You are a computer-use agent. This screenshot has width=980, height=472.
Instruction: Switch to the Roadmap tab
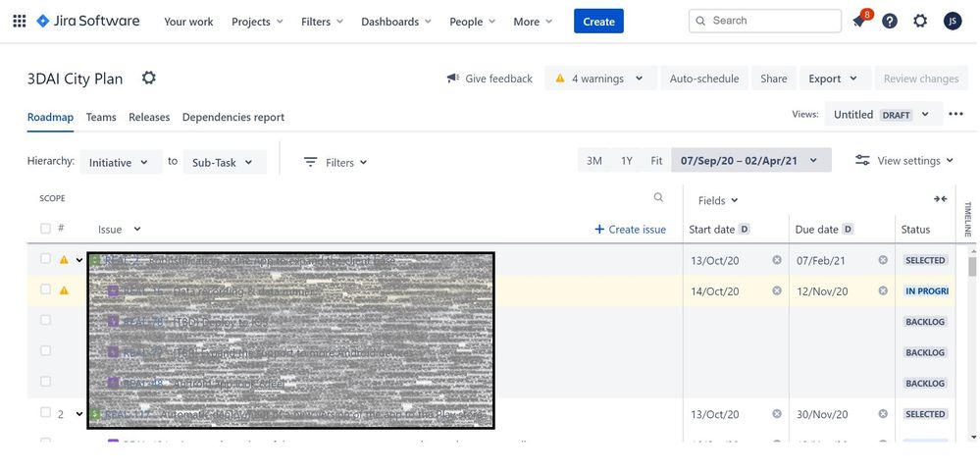click(50, 117)
